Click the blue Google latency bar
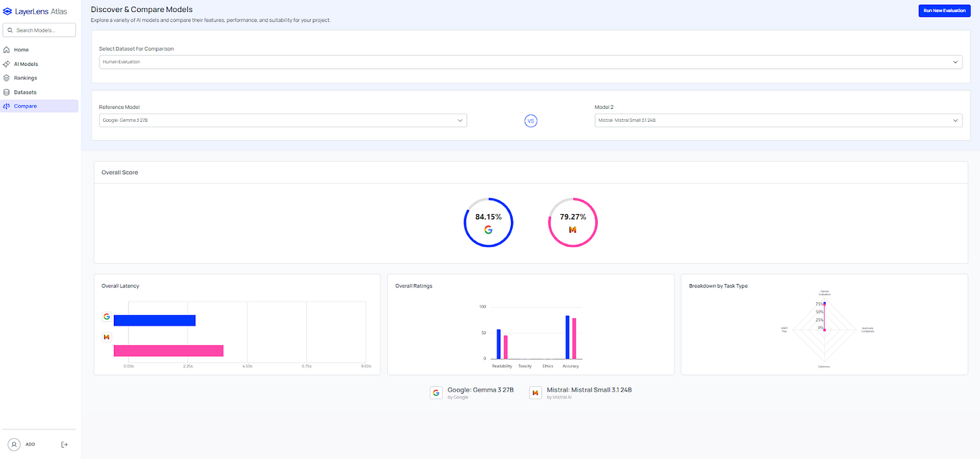980x459 pixels. click(x=155, y=320)
